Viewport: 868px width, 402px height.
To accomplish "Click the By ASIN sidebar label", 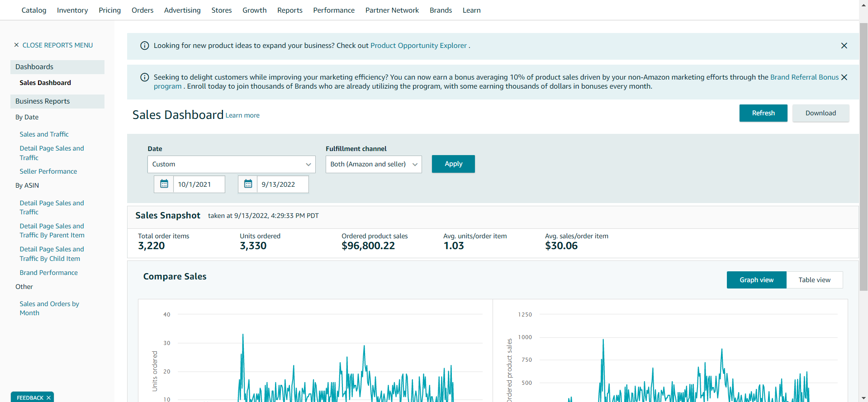I will pos(27,185).
